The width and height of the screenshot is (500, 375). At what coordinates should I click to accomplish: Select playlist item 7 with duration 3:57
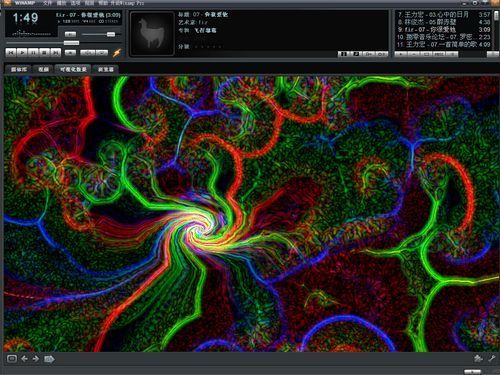coord(443,15)
